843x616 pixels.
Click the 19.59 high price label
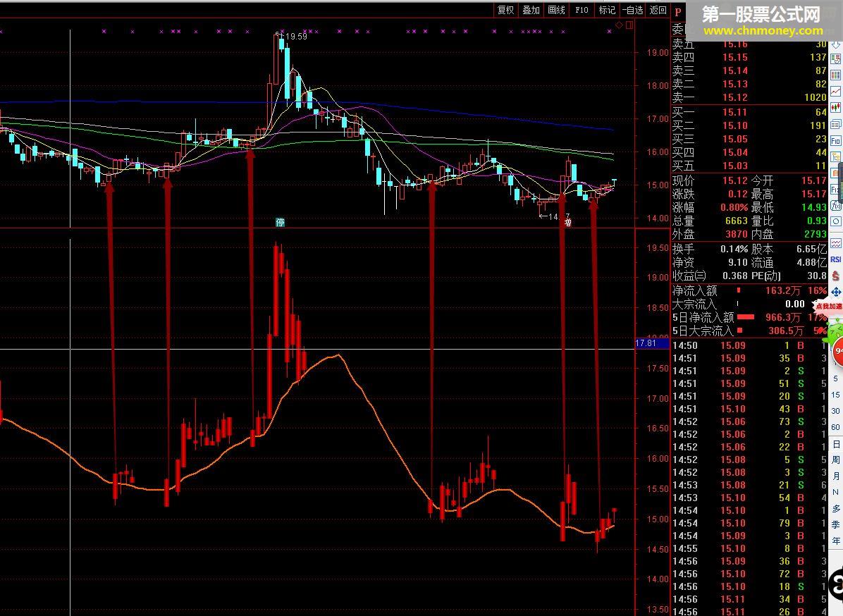(x=297, y=36)
